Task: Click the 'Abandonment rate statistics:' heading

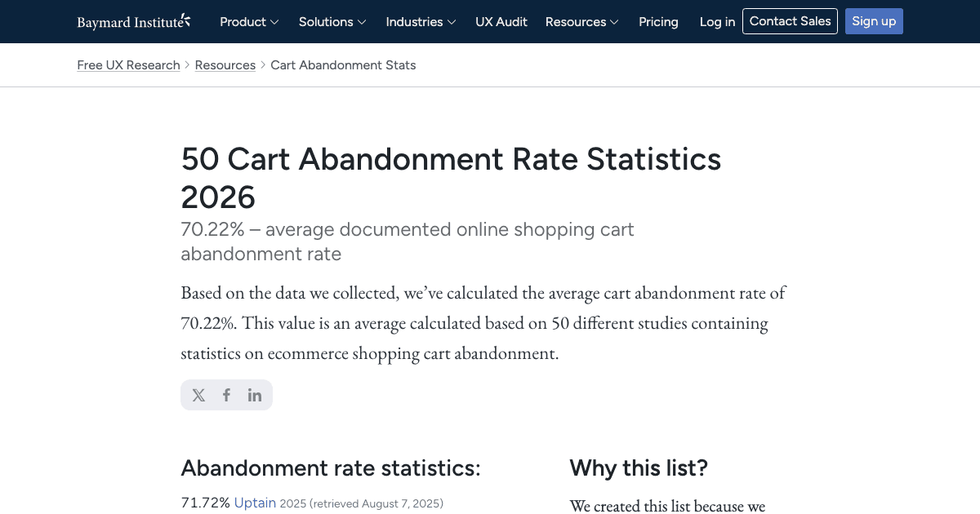Action: pyautogui.click(x=331, y=468)
